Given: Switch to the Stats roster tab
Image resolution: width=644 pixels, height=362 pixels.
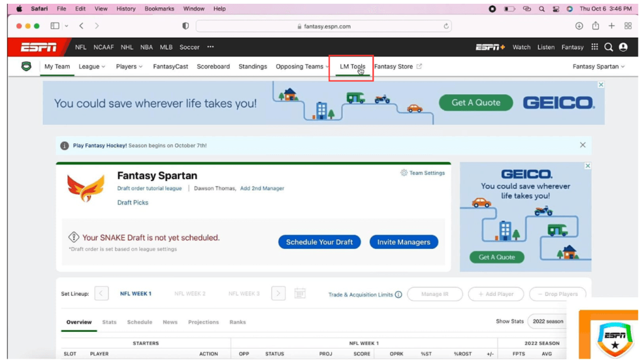Looking at the screenshot, I should [109, 322].
